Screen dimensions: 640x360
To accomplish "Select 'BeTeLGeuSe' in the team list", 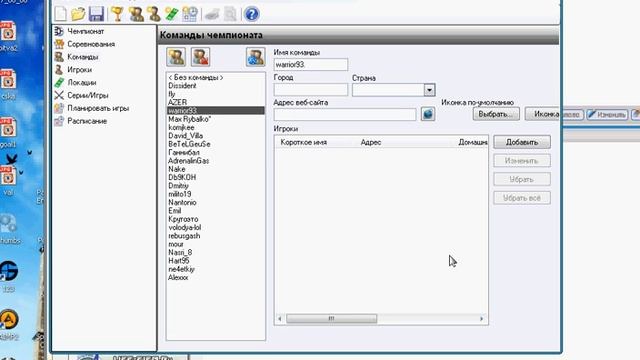I will click(189, 144).
